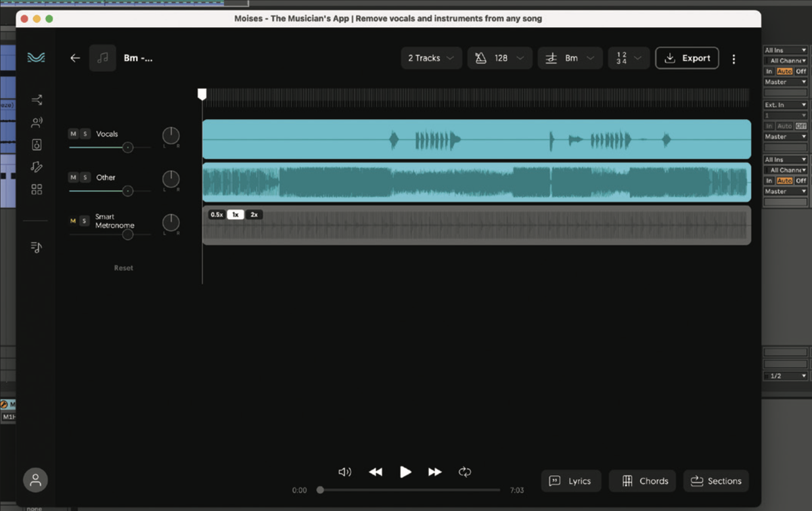Open the splitter tool from the sidebar
The image size is (812, 511).
click(35, 99)
